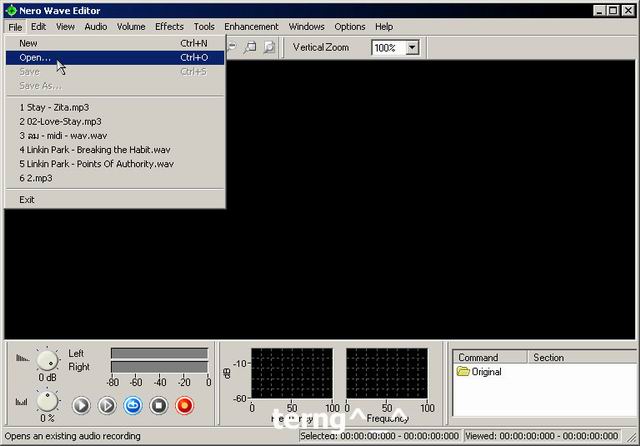Start recording with the red record button
This screenshot has height=446, width=640.
click(184, 405)
